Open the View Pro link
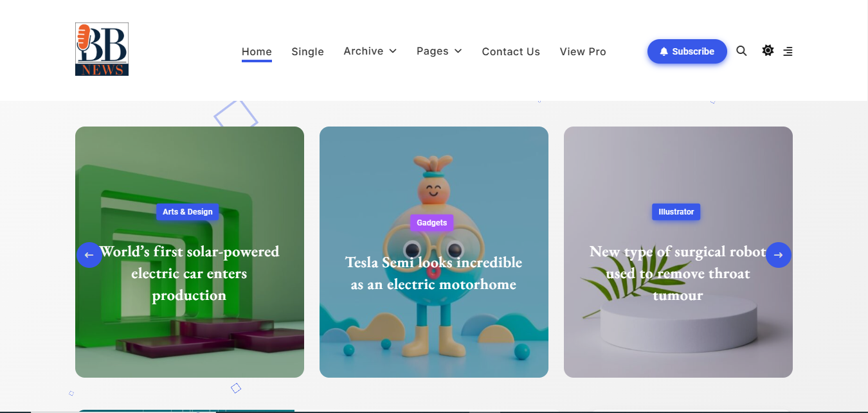The width and height of the screenshot is (868, 413). coord(583,52)
